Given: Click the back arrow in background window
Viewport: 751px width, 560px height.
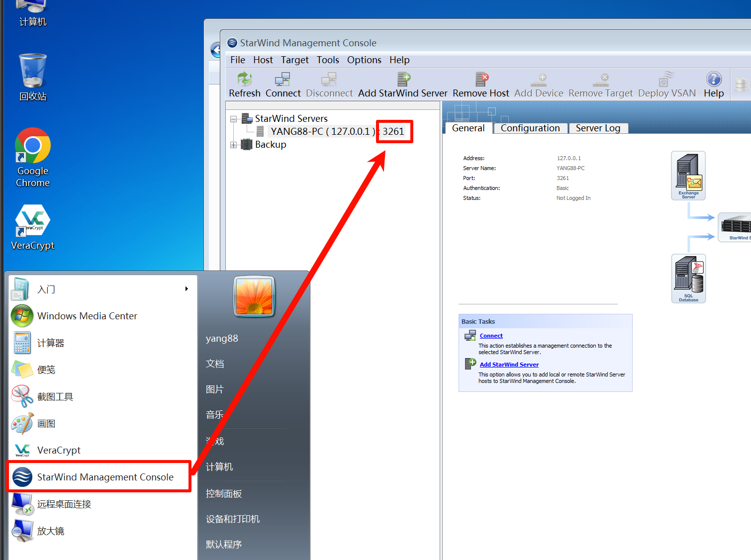Looking at the screenshot, I should pos(216,50).
